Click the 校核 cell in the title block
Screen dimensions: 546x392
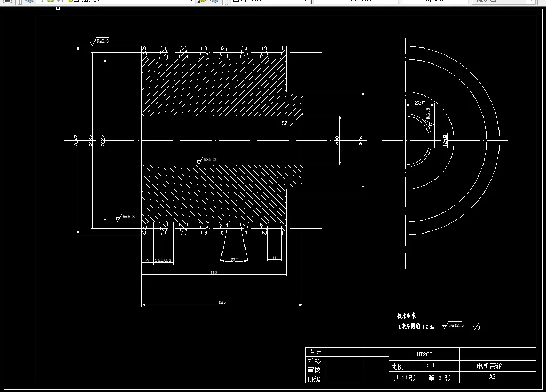click(315, 361)
